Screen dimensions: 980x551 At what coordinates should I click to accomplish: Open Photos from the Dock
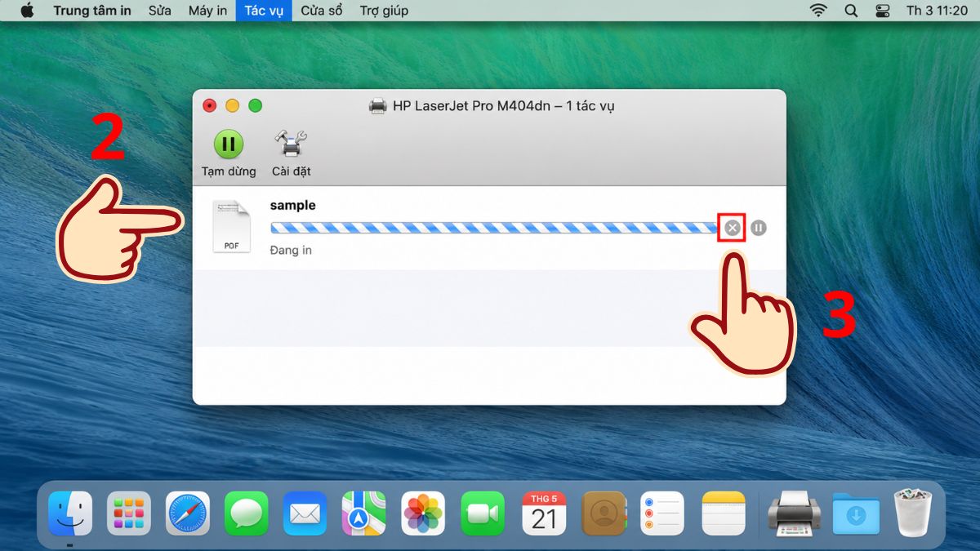click(x=423, y=513)
